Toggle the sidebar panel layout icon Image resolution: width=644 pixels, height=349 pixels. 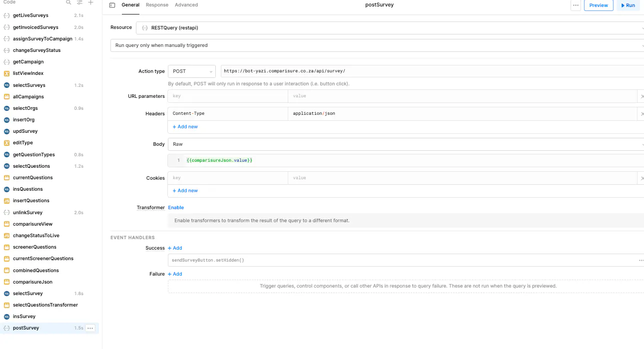pyautogui.click(x=112, y=5)
